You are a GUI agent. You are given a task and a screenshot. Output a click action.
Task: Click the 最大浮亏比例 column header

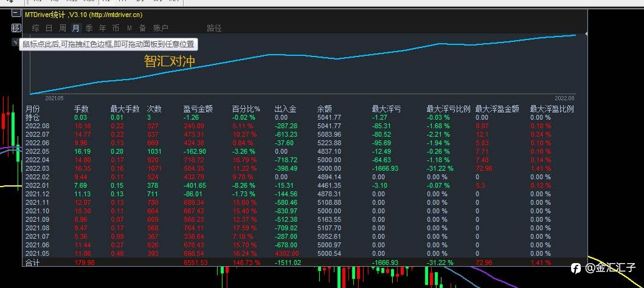[449, 109]
